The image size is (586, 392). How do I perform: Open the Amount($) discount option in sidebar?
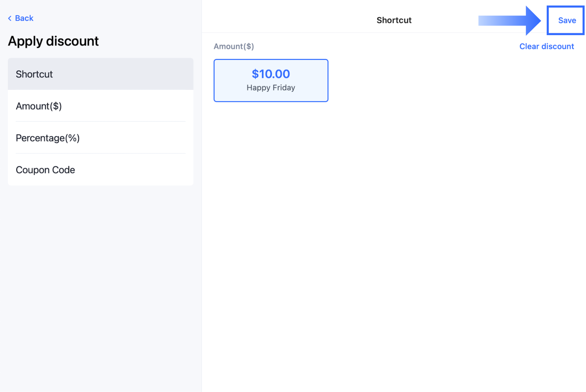100,106
